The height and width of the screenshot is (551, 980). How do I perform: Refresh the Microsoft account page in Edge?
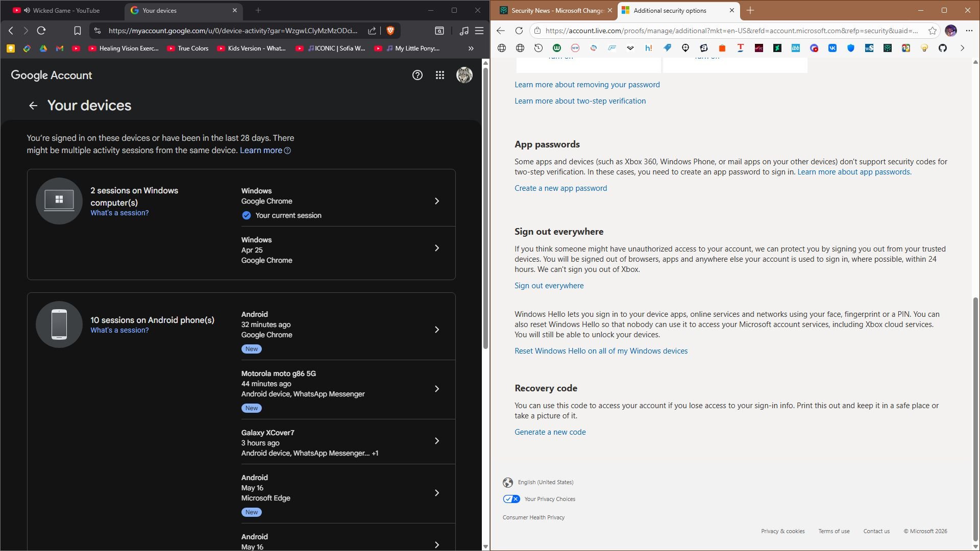coord(519,31)
